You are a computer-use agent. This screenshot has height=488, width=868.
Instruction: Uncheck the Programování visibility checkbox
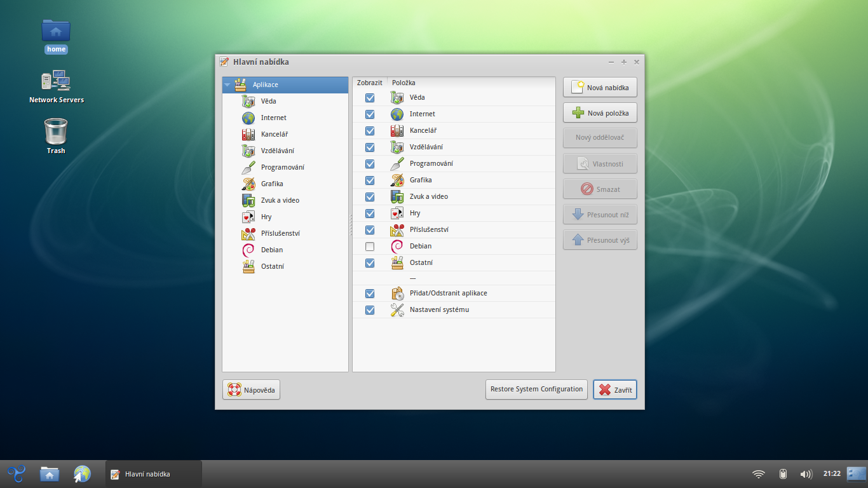pos(370,164)
